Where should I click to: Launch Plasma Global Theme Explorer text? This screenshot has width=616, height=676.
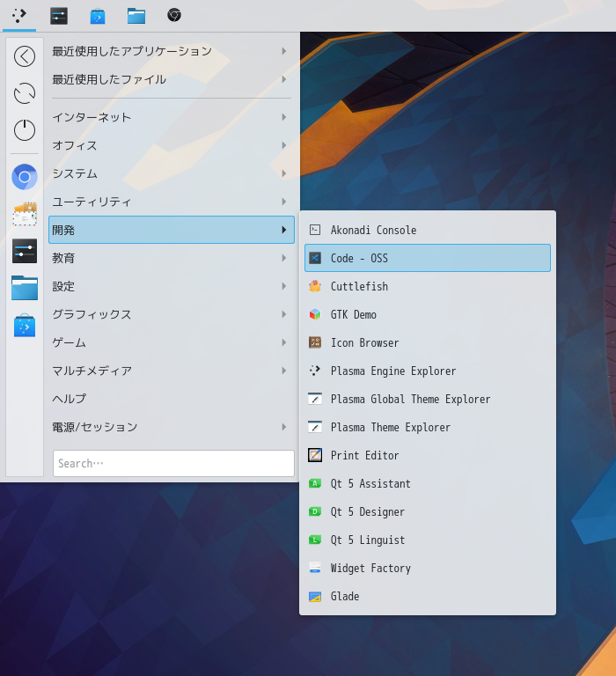click(x=411, y=400)
